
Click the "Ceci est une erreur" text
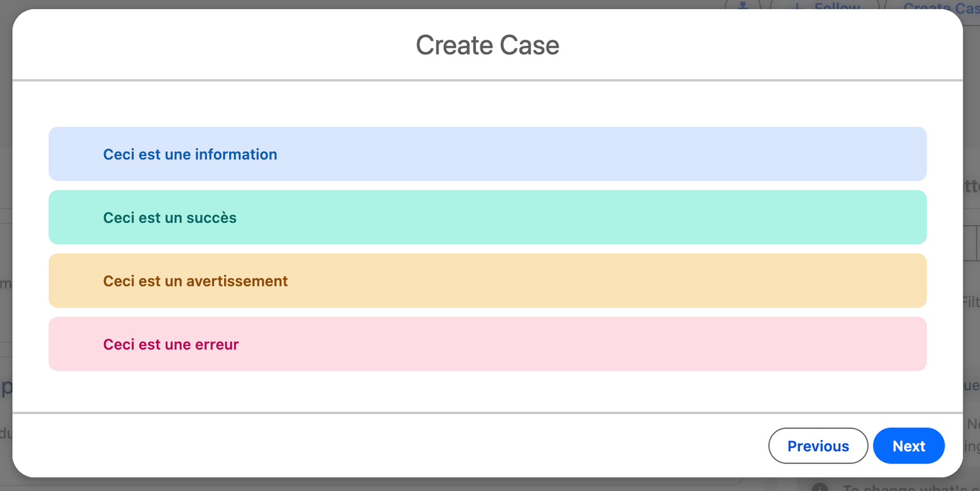171,345
